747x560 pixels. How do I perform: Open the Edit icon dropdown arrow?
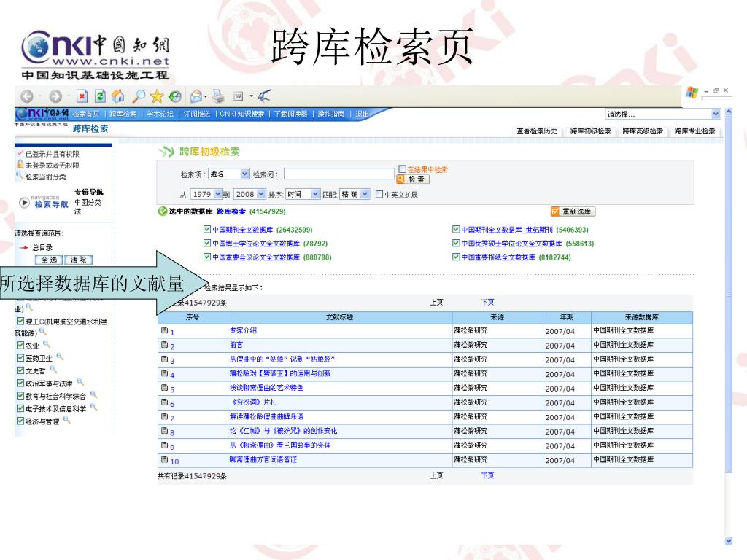coord(251,97)
